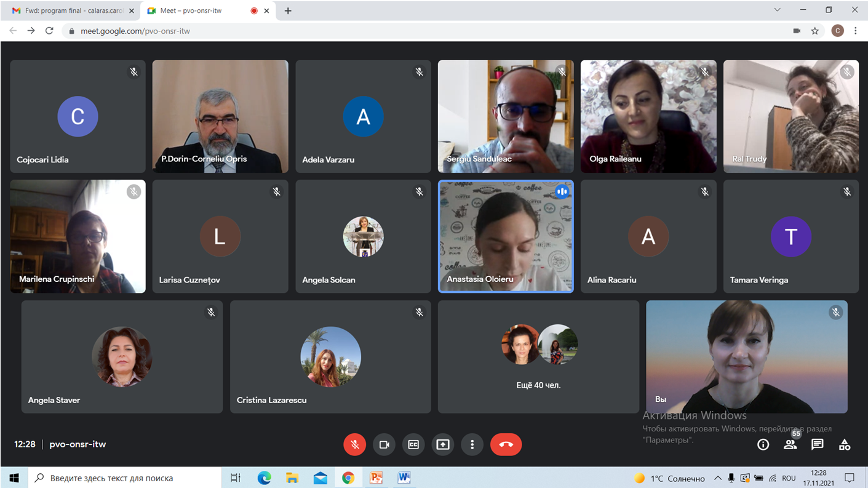
Task: Click Angela Solcan's profile picture
Action: coord(363,236)
